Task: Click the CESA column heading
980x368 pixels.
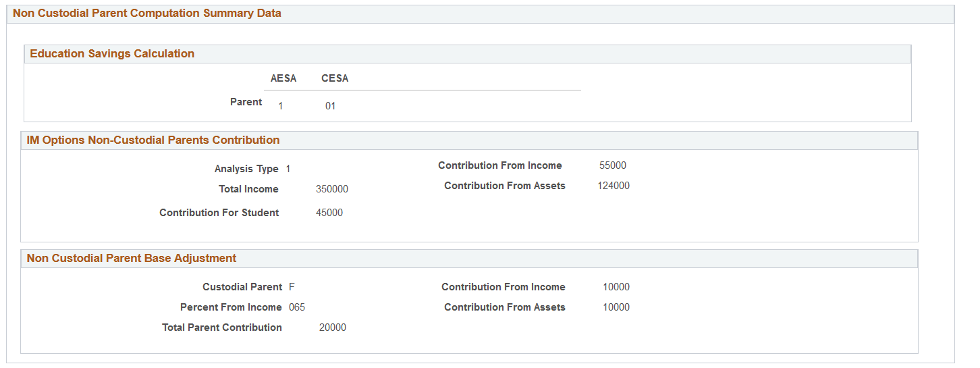Action: click(x=335, y=78)
